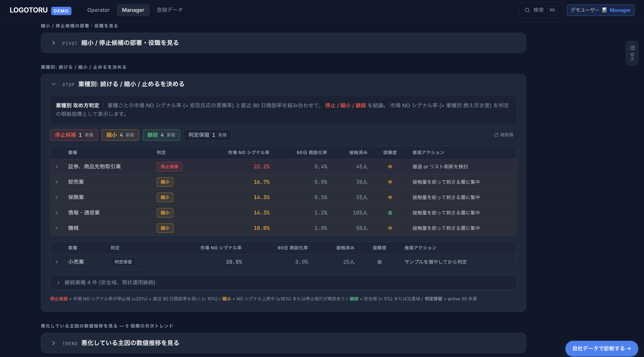Click the 90日 商談化率 header in first table
644x357 pixels.
pos(312,153)
